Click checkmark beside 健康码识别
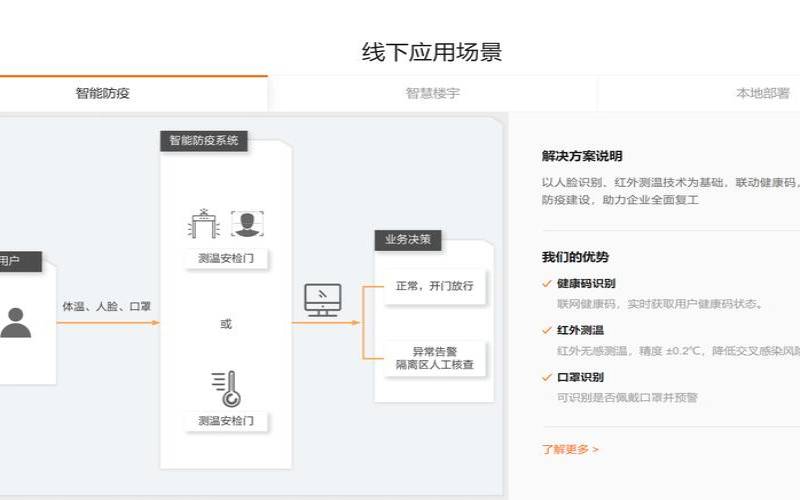Viewport: 800px width, 500px height. tap(547, 283)
